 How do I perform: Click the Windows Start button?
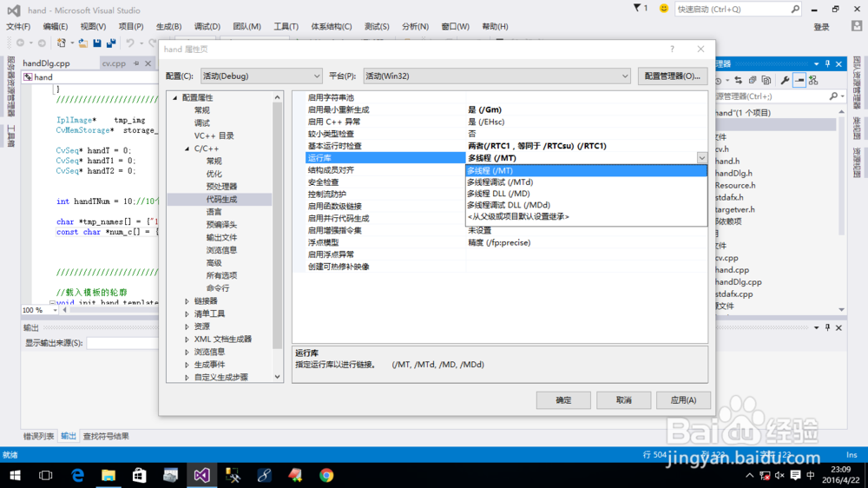coord(15,475)
